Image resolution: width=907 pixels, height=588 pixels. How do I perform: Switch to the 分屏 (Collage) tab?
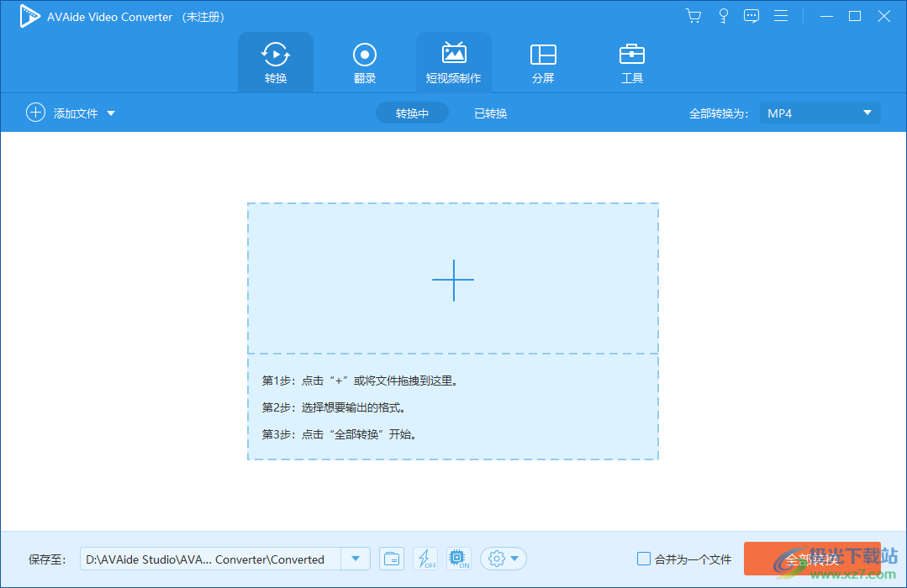point(542,62)
